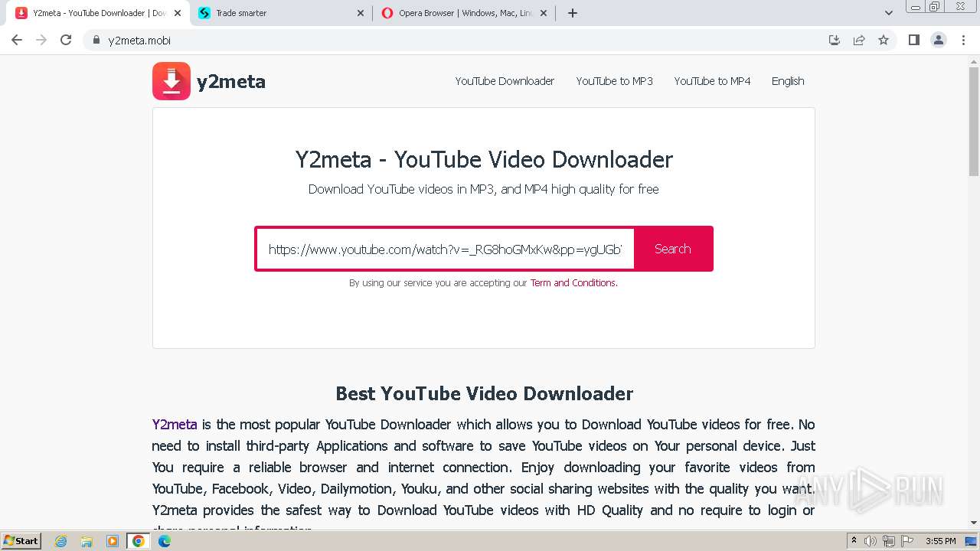Reload the y2meta page

click(66, 41)
